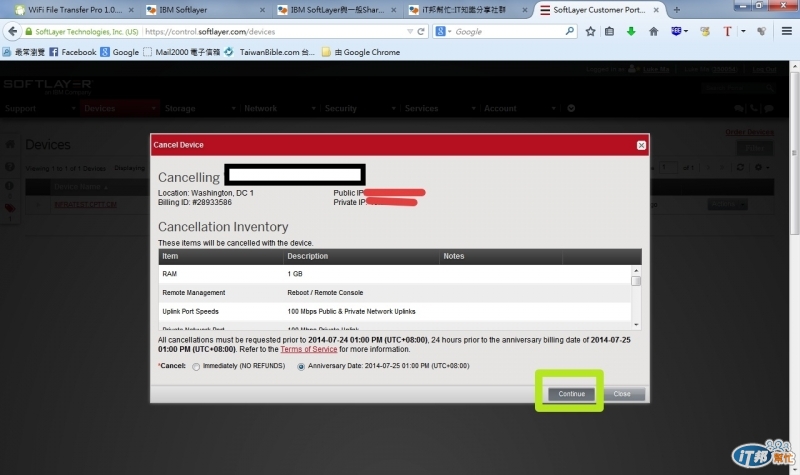This screenshot has width=800, height=475.
Task: Click the Order Devices link
Action: (749, 132)
